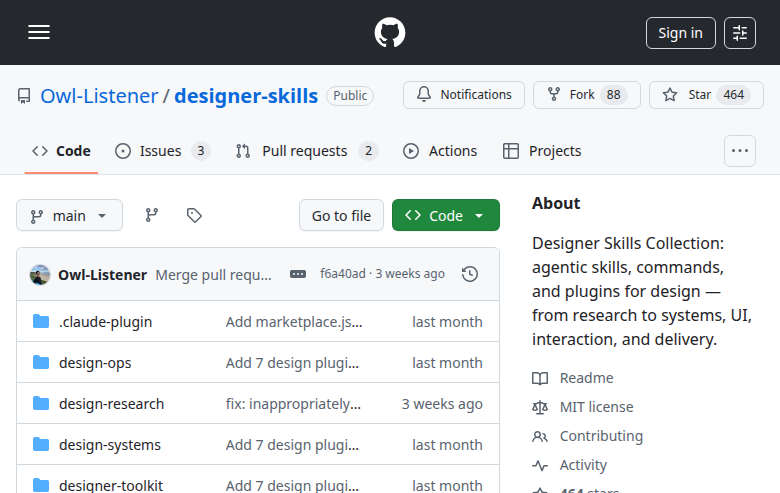Image resolution: width=780 pixels, height=493 pixels.
Task: Click Go to file button
Action: [341, 215]
